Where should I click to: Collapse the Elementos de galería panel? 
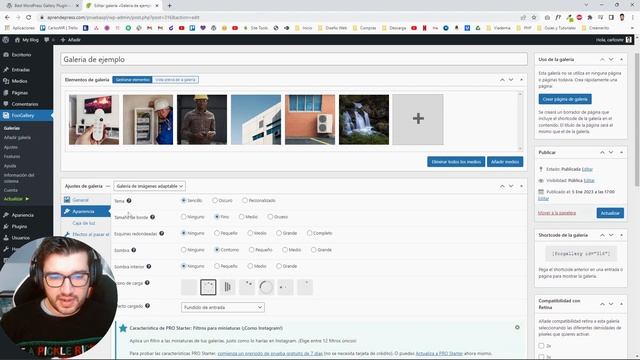521,80
